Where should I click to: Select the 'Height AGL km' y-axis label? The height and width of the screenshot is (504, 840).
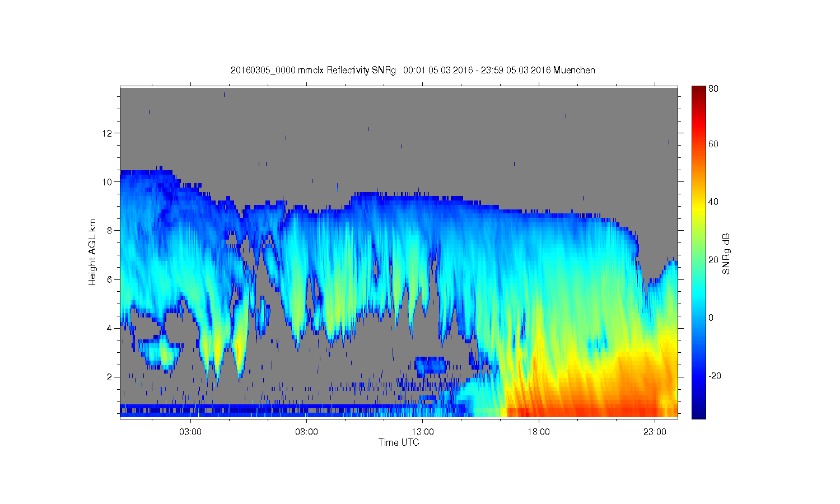(x=92, y=252)
